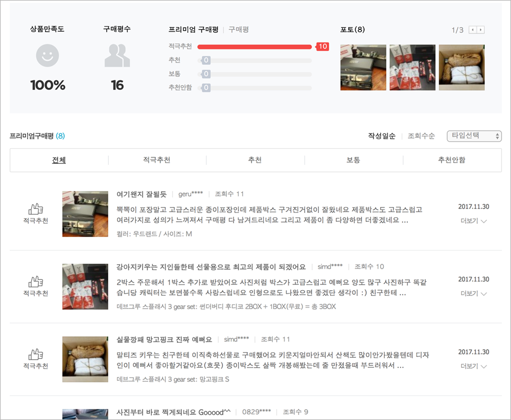This screenshot has height=420, width=511.
Task: Click 조회수 10 view count
Action: click(369, 267)
